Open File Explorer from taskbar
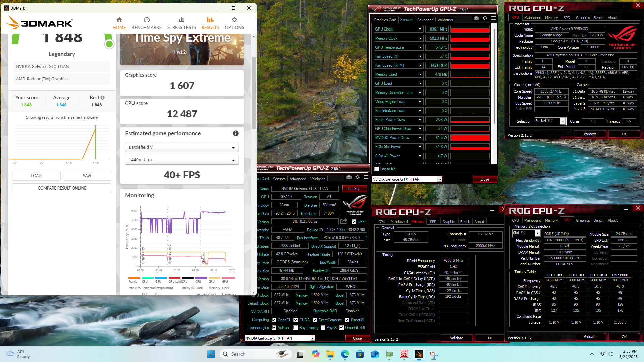This screenshot has height=362, width=644. [330, 354]
